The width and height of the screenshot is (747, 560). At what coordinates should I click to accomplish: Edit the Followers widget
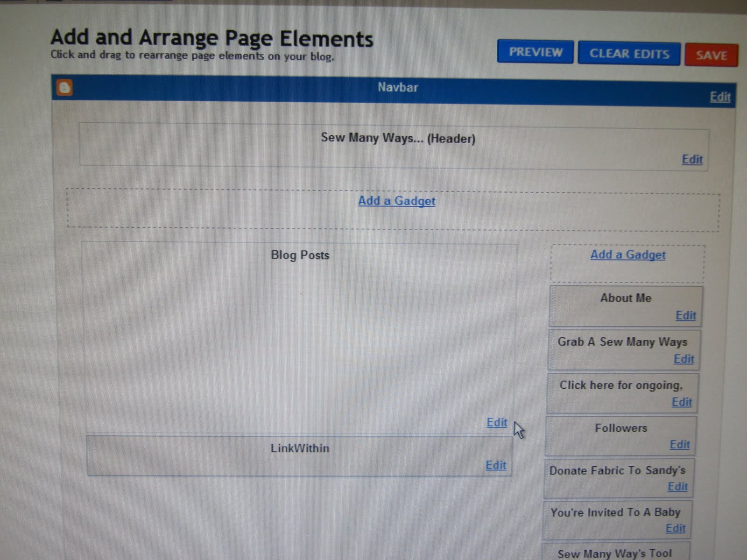(x=679, y=444)
